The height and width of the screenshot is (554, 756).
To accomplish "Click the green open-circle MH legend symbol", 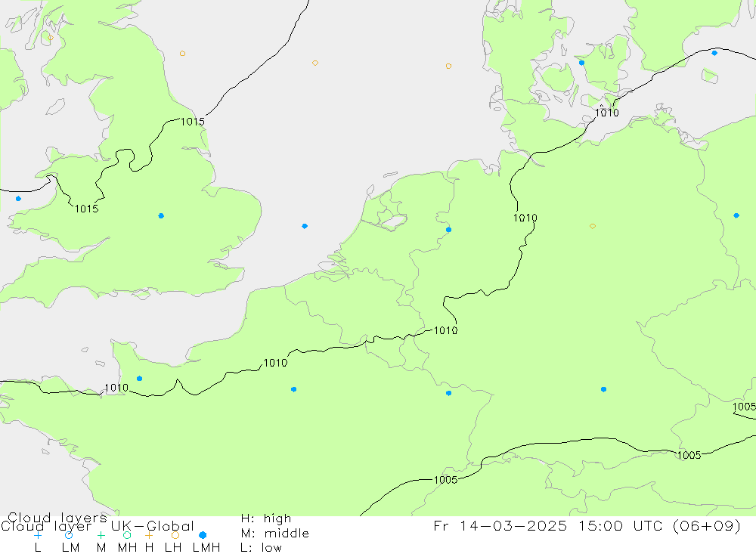I will click(127, 535).
